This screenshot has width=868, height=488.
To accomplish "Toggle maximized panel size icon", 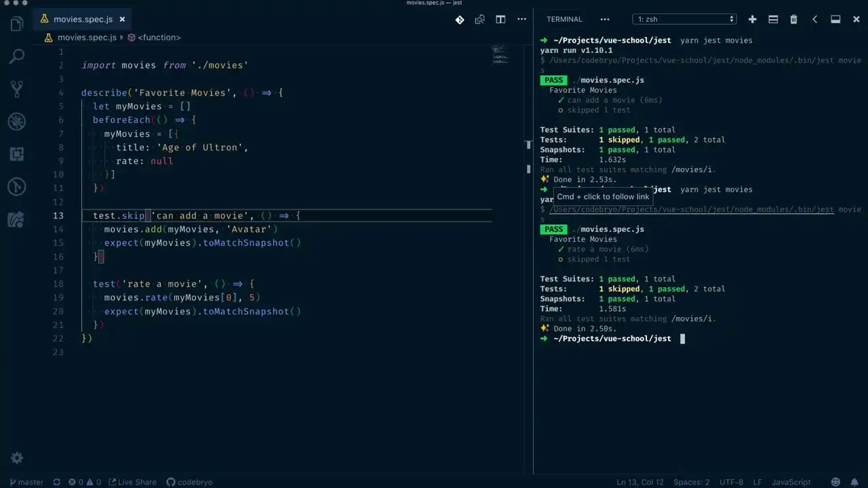I will 835,20.
